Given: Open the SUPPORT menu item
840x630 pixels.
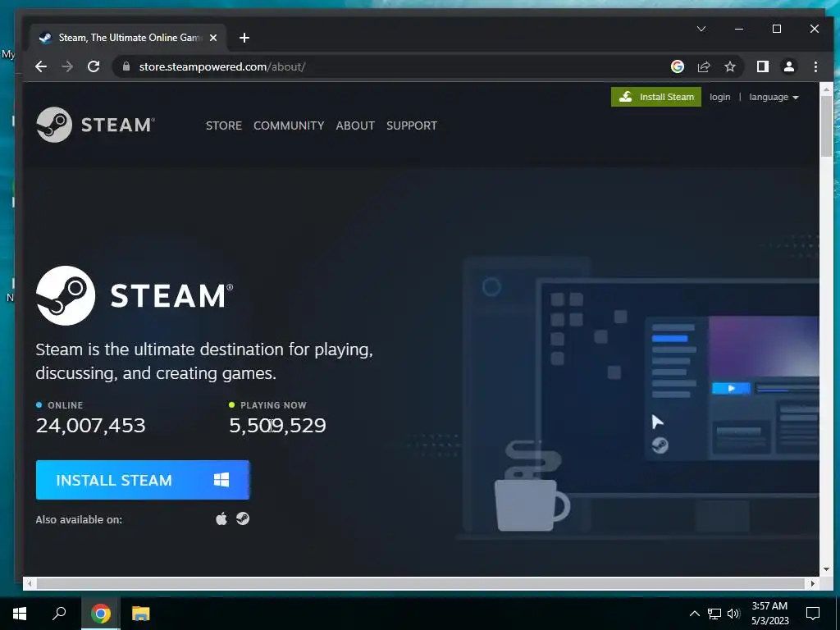Looking at the screenshot, I should pyautogui.click(x=412, y=126).
